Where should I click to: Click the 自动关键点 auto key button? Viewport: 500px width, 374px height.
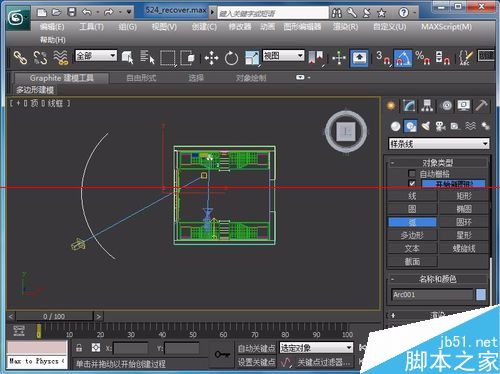pyautogui.click(x=256, y=348)
